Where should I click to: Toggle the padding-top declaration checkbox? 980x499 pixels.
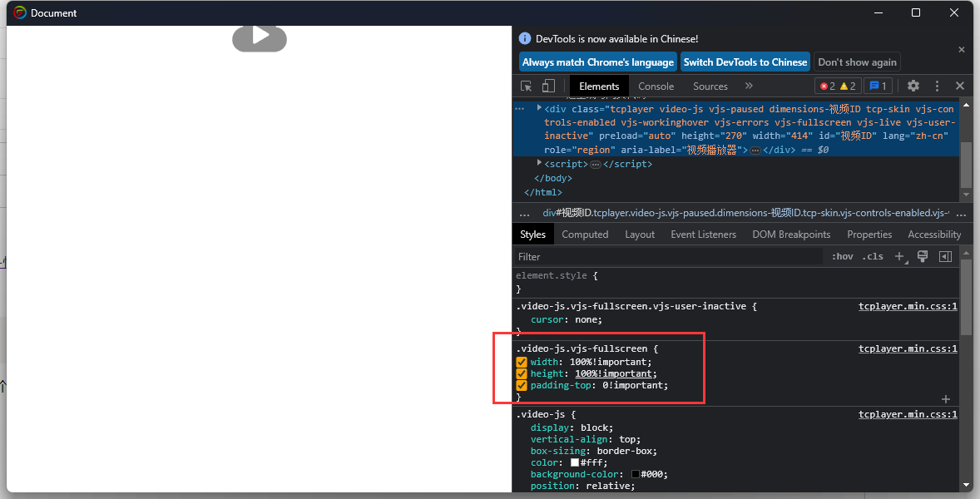[522, 385]
